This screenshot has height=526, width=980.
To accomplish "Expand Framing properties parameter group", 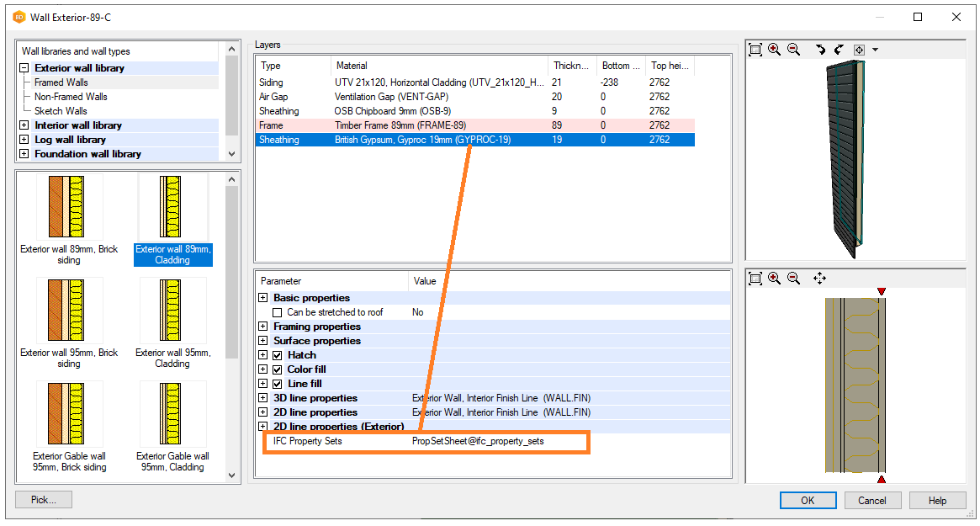I will [263, 327].
